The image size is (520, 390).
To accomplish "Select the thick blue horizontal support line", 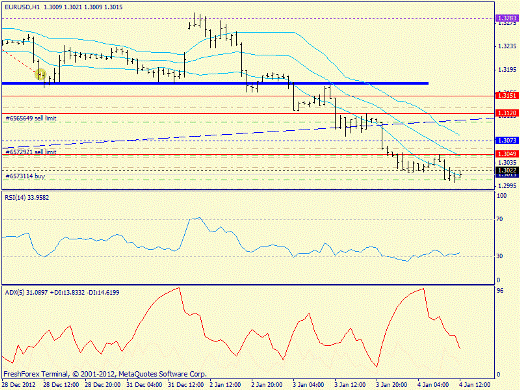I will pyautogui.click(x=215, y=83).
